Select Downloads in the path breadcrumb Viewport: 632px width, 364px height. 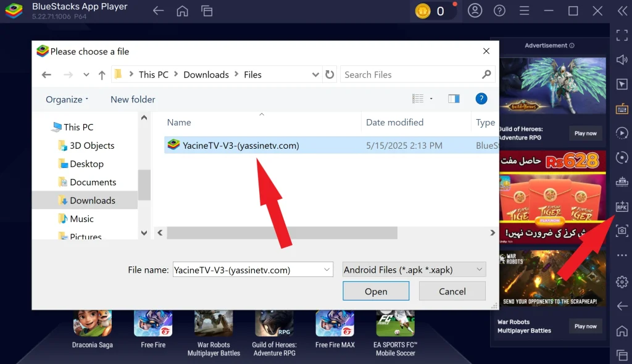tap(206, 75)
